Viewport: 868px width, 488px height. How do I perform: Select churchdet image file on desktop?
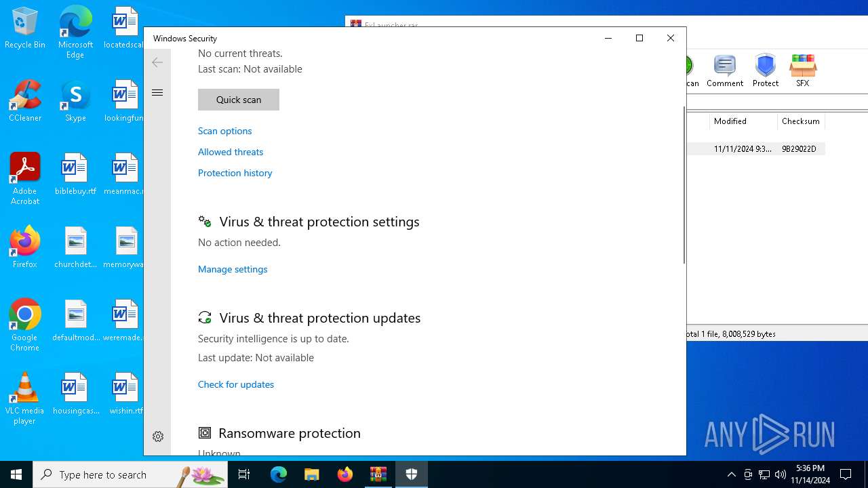75,247
